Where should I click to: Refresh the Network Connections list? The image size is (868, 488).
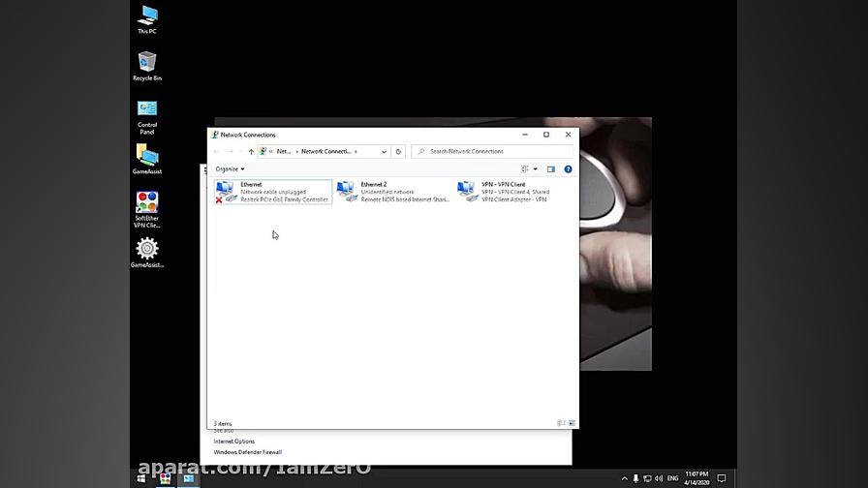tap(398, 152)
